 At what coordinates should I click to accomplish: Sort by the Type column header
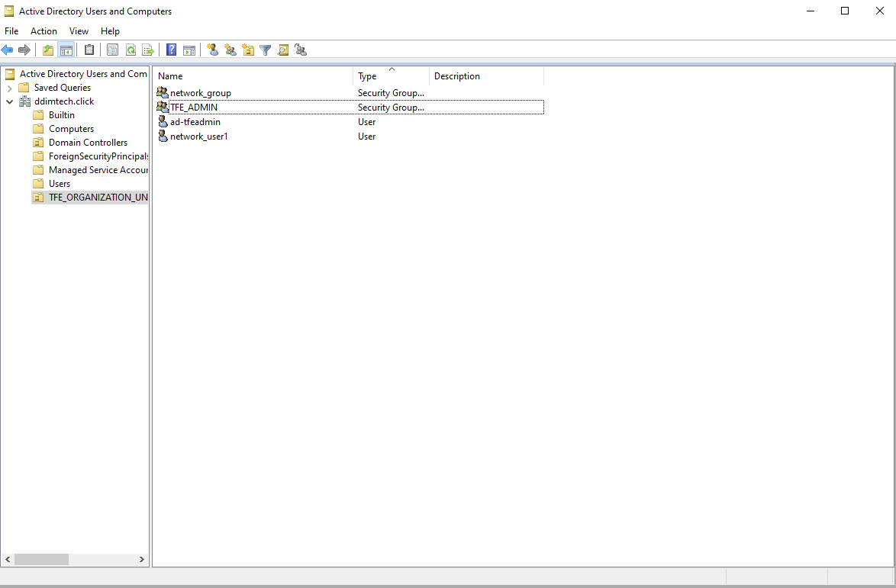(392, 76)
